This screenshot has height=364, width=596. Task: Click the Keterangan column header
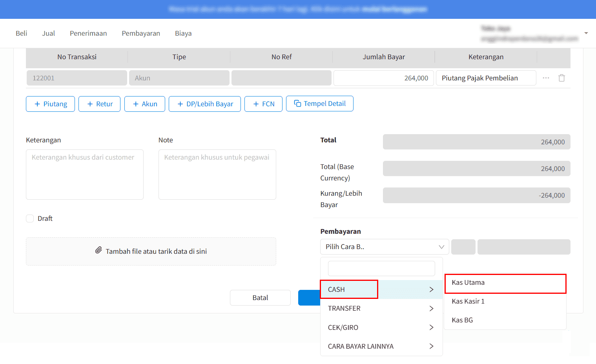click(486, 57)
